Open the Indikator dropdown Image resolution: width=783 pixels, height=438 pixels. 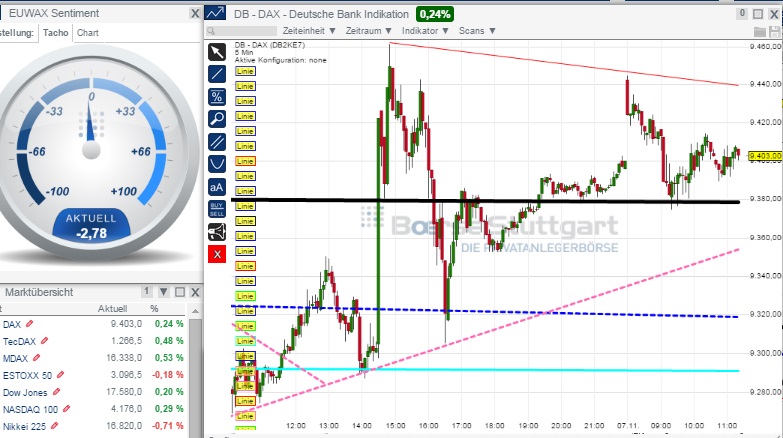click(425, 31)
